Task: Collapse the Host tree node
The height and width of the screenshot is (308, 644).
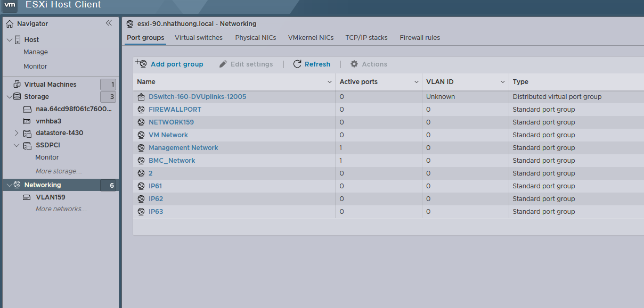Action: (x=9, y=40)
